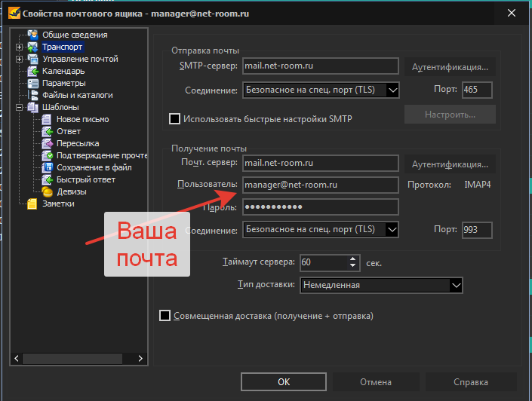Click the Сохранение в файл disk icon
The height and width of the screenshot is (401, 532).
tap(47, 167)
